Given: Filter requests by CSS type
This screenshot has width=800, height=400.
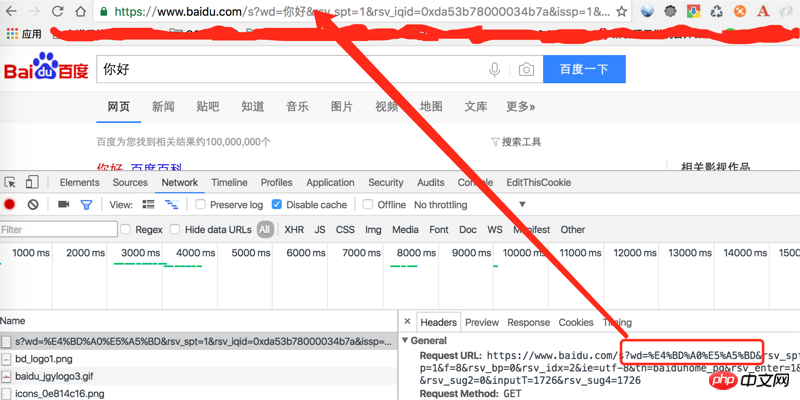Looking at the screenshot, I should click(345, 230).
